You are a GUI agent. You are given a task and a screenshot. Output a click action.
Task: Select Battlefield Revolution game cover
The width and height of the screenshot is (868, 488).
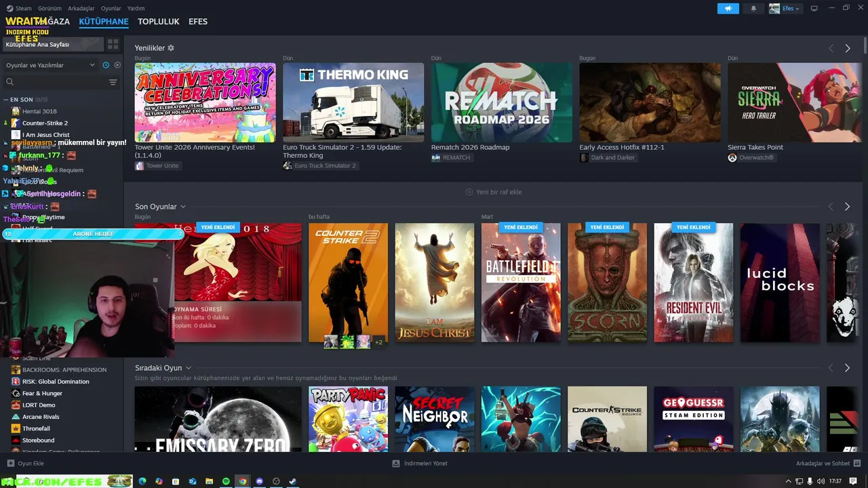521,283
